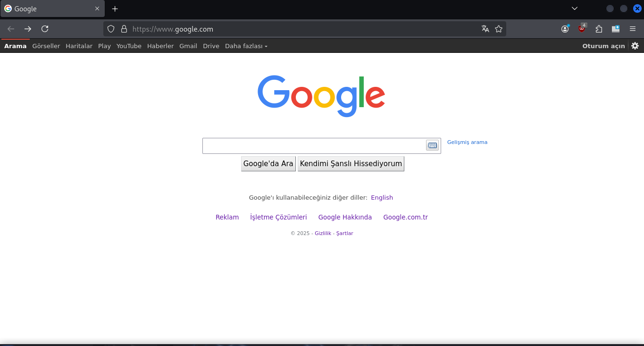This screenshot has height=346, width=644.
Task: Close the Google tab
Action: tap(97, 8)
